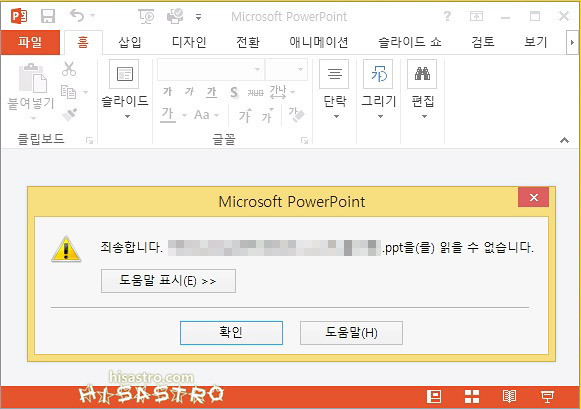Click the font color 가 button
Viewport: 581px width, 409px height.
point(168,114)
